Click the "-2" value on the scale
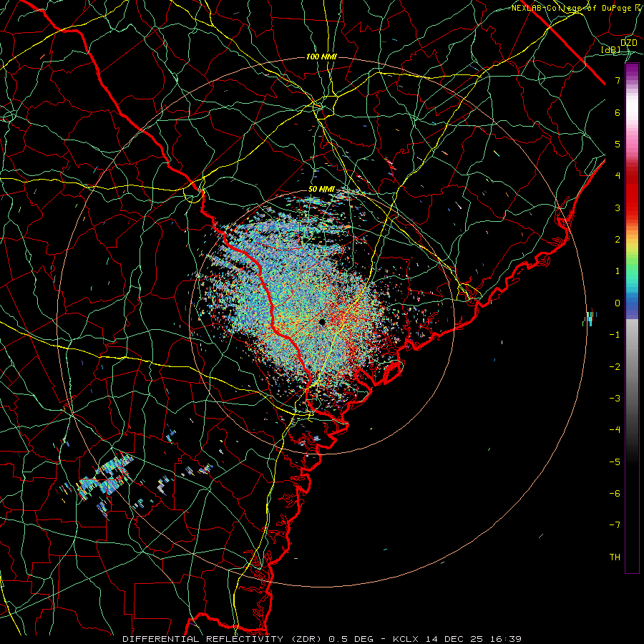Screen dimensions: 644x644 click(615, 366)
